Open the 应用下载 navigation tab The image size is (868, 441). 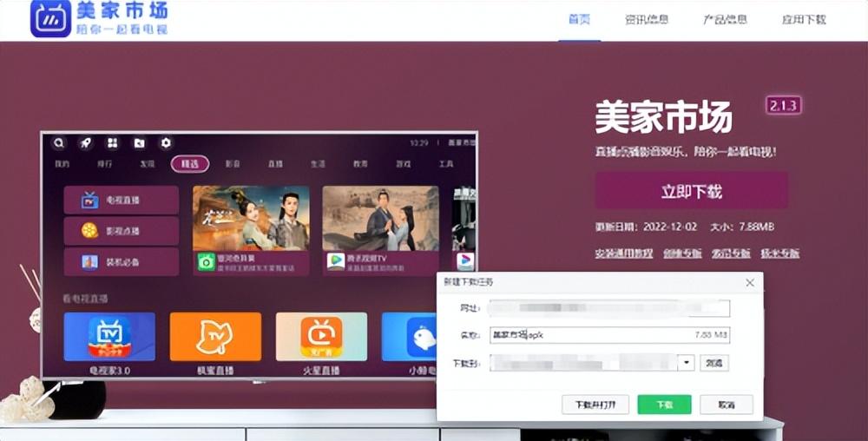point(804,19)
